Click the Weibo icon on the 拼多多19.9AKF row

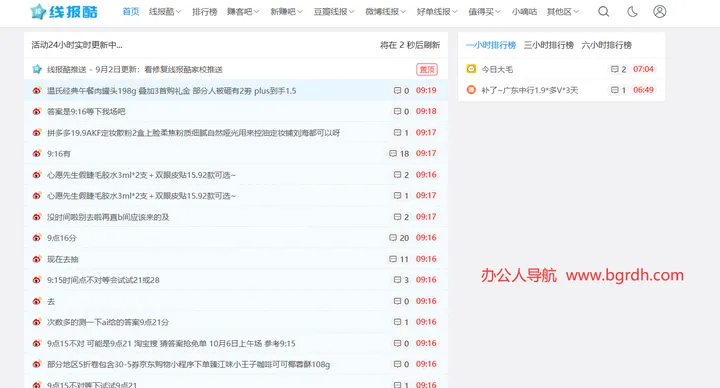[x=37, y=133]
